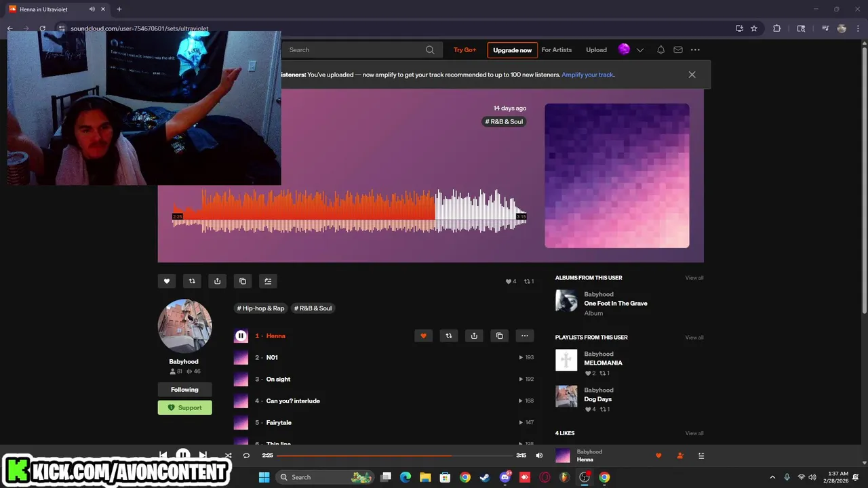Open the For Artists menu item
868x488 pixels.
tap(556, 49)
